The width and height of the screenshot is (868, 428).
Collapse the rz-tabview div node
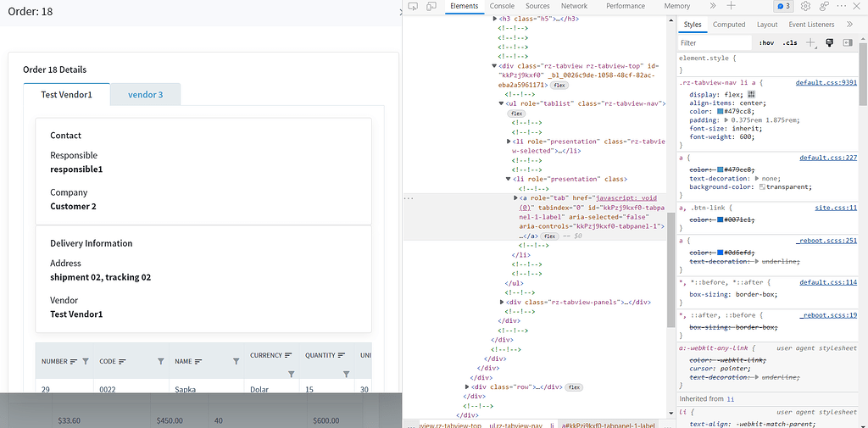(x=495, y=65)
